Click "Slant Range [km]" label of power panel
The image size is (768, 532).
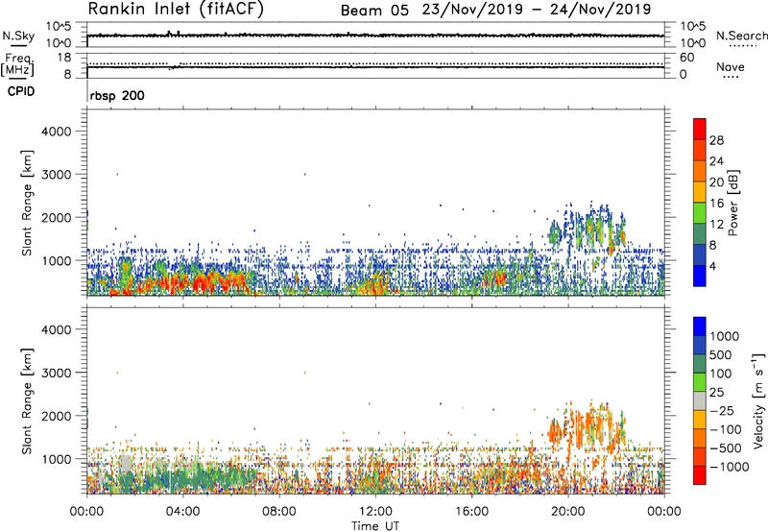tap(27, 203)
